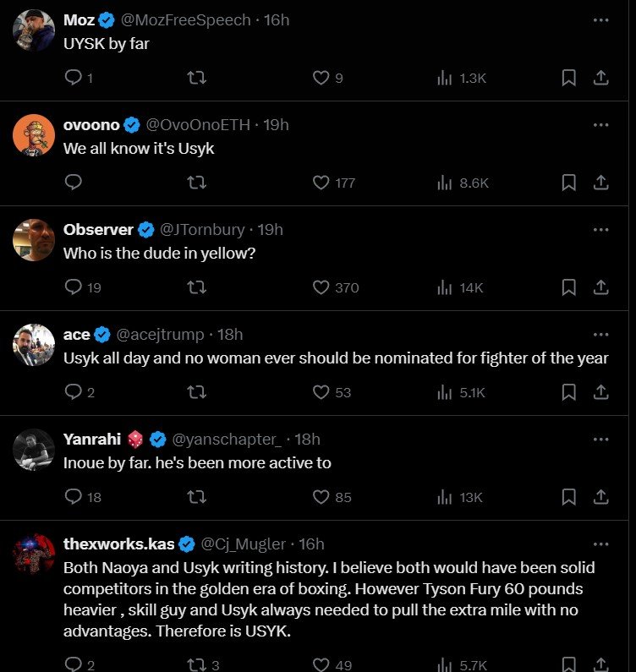Open more options on ovoono's tweet
The image size is (636, 672).
coord(600,124)
